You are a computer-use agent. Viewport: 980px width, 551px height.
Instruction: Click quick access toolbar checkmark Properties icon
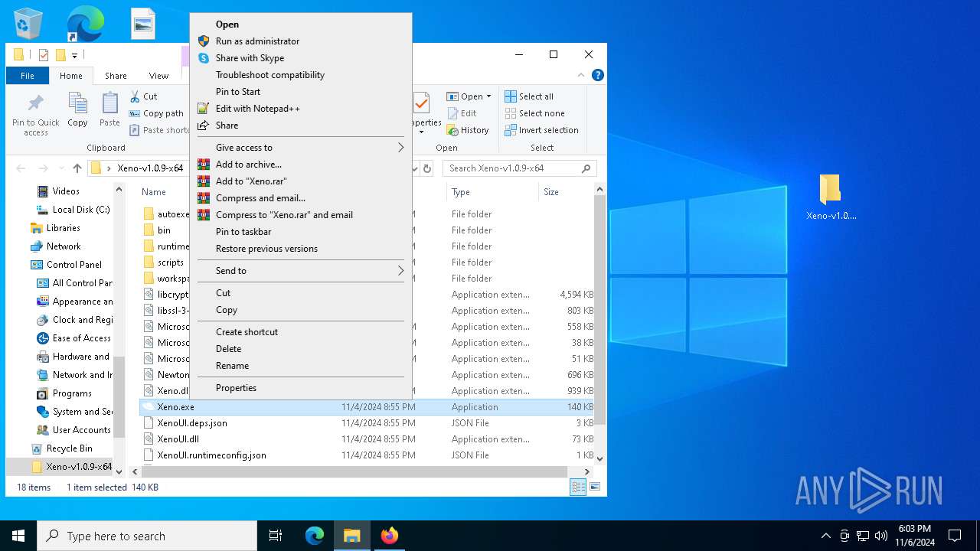point(44,55)
